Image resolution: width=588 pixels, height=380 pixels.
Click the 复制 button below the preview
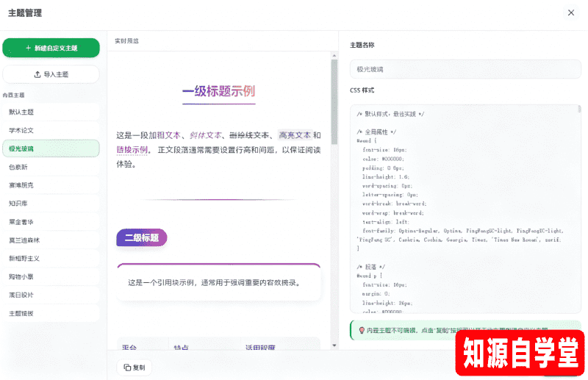click(x=135, y=368)
